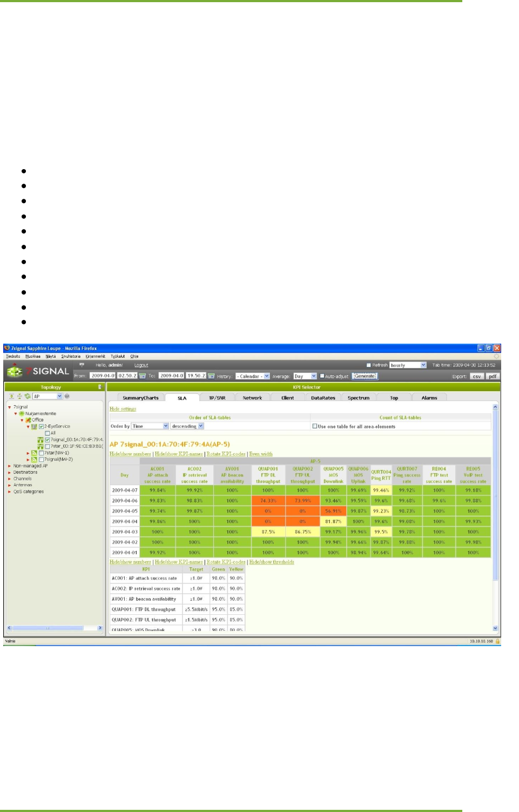The image size is (519, 812).
Task: Click the network icon beside 7signal(NW-2)
Action: [35, 459]
